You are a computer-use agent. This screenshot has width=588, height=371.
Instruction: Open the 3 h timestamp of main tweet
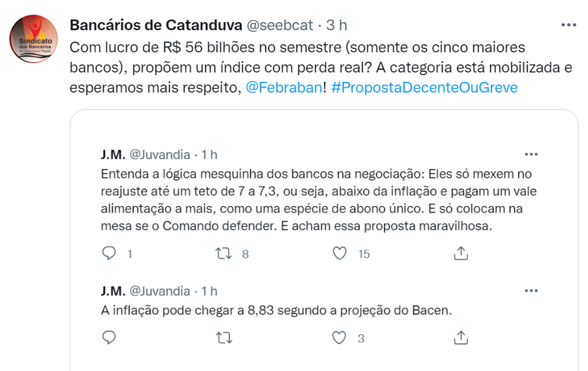(337, 25)
